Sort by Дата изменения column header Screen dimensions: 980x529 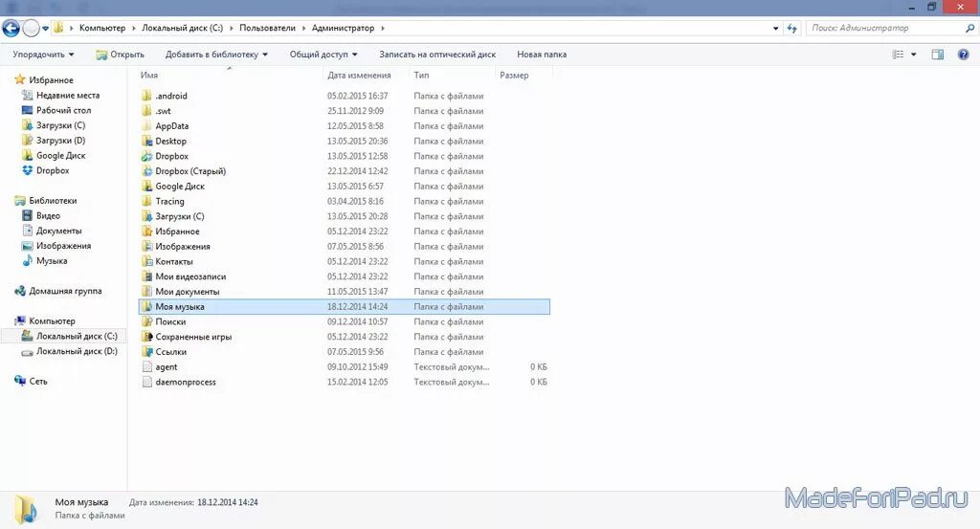tap(359, 75)
